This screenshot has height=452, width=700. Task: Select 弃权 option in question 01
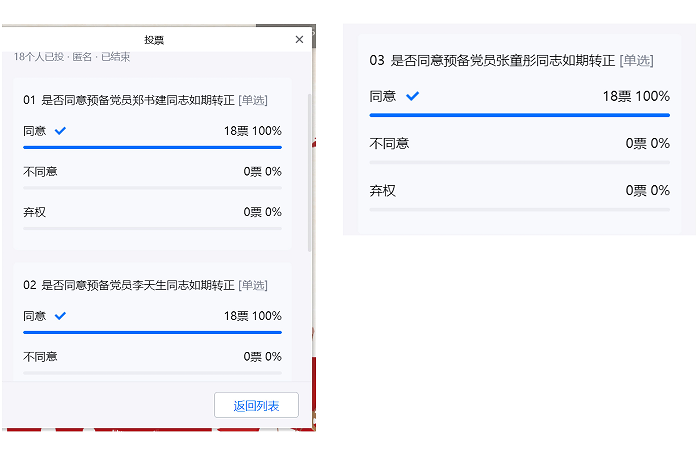34,212
